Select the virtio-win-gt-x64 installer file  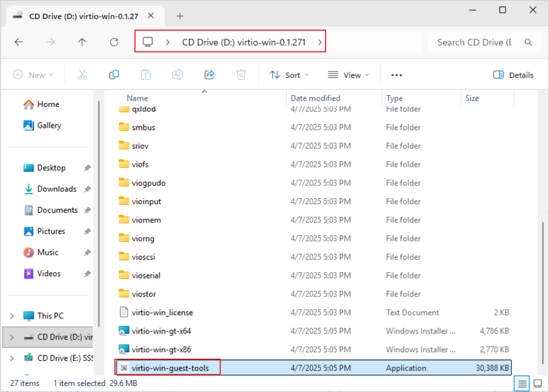click(x=161, y=331)
